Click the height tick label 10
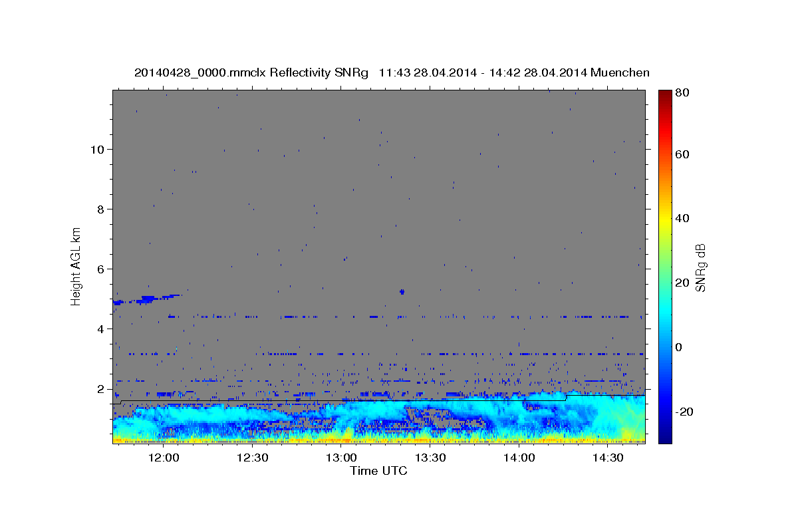 (x=97, y=150)
